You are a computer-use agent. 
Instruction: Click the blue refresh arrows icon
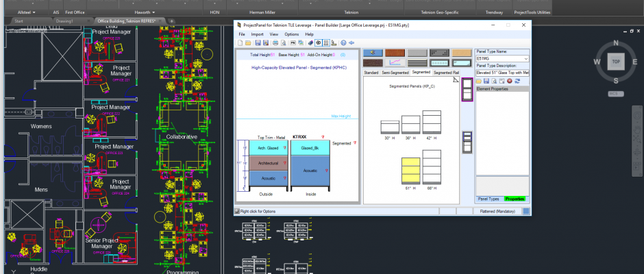click(x=517, y=81)
